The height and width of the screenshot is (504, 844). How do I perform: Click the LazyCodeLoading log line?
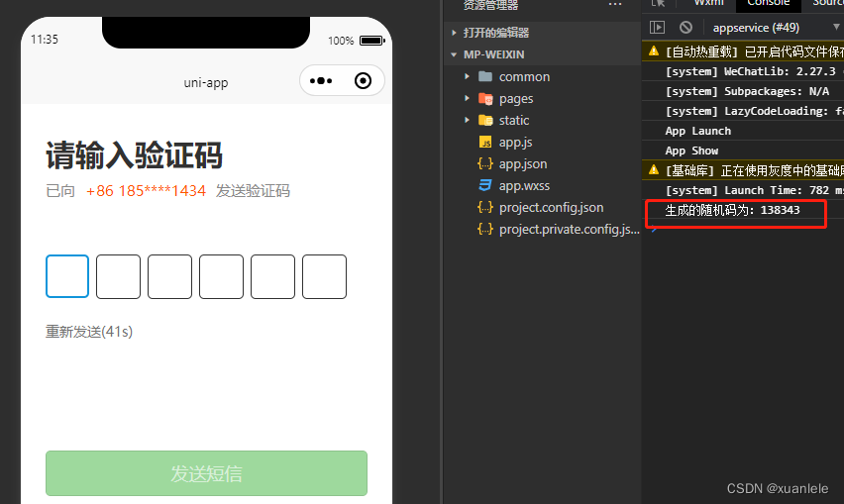point(754,111)
